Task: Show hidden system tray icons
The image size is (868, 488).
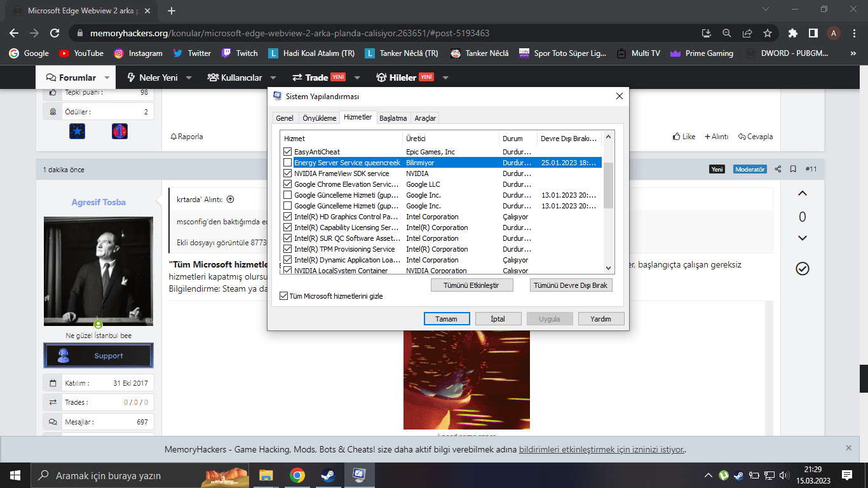Action: click(709, 475)
